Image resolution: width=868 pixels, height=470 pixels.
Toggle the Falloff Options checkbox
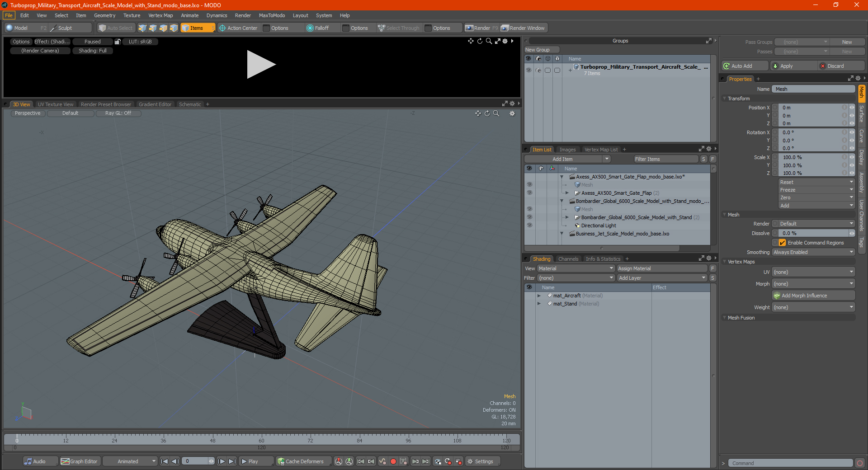pos(346,28)
